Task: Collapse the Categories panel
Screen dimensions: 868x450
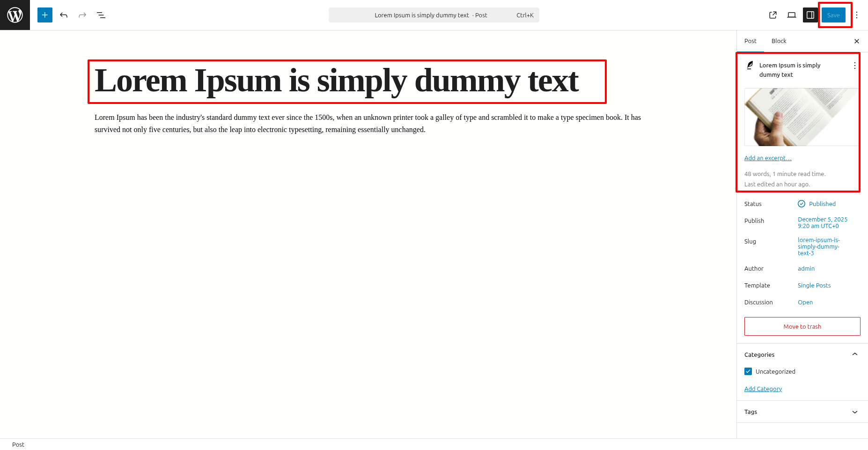Action: [x=854, y=354]
